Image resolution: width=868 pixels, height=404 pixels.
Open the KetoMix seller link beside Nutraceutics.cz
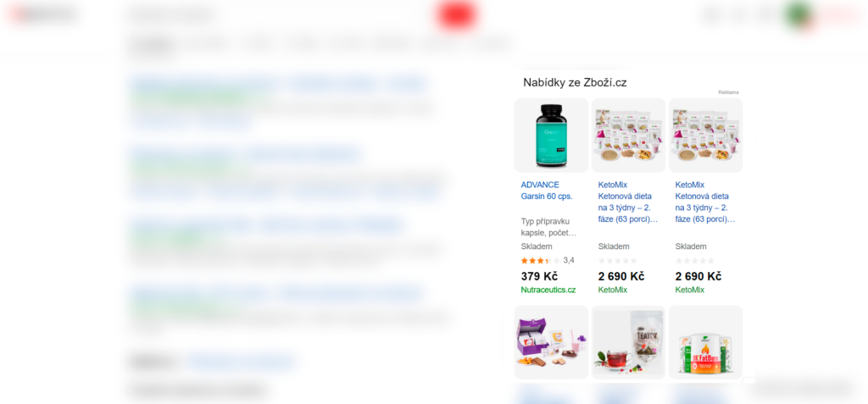612,290
